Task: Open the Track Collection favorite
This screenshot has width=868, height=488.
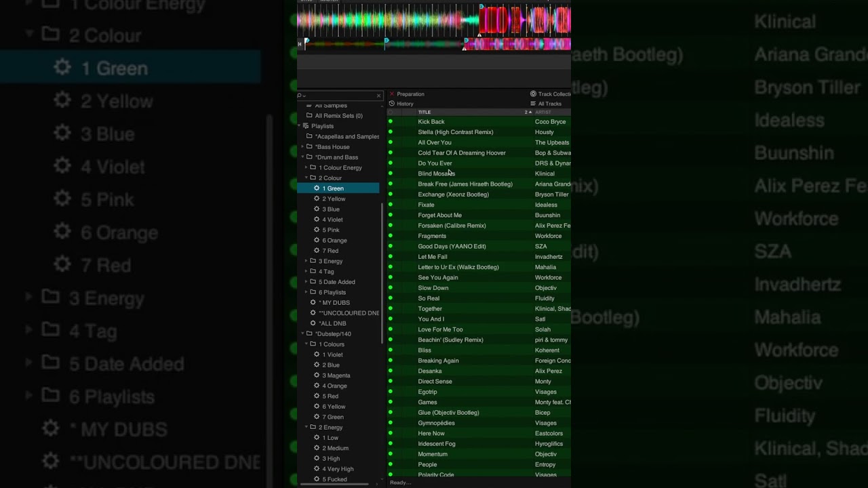Action: point(554,94)
